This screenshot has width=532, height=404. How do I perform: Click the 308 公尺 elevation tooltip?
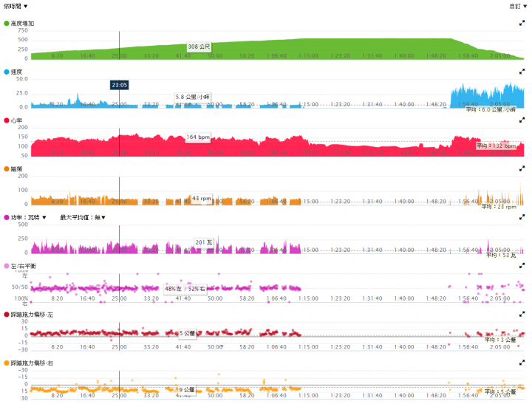[x=199, y=47]
